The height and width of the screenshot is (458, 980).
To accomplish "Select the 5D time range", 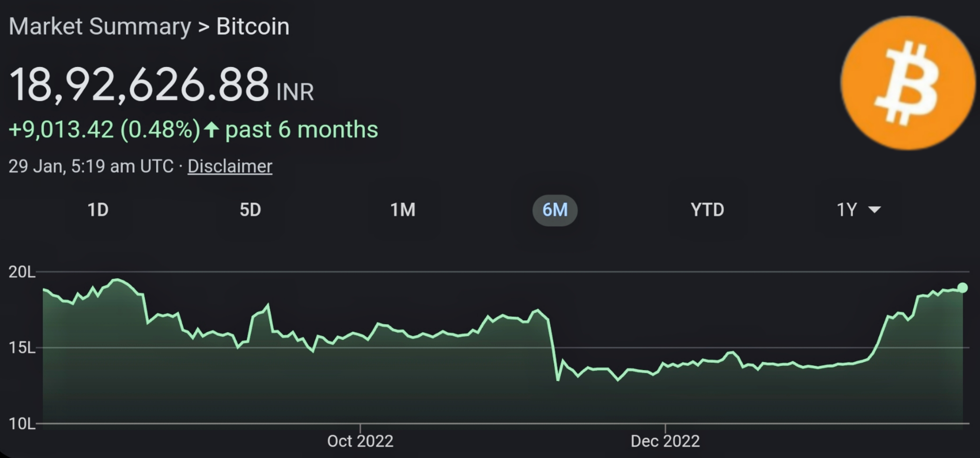I will pyautogui.click(x=251, y=210).
